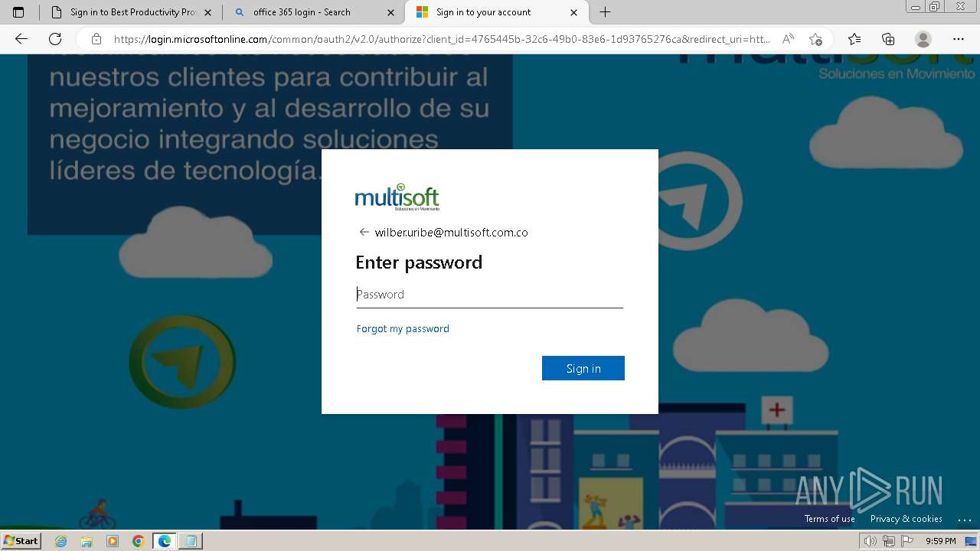Close the 'Sign in to your account' tab
The height and width of the screenshot is (551, 980).
574,12
